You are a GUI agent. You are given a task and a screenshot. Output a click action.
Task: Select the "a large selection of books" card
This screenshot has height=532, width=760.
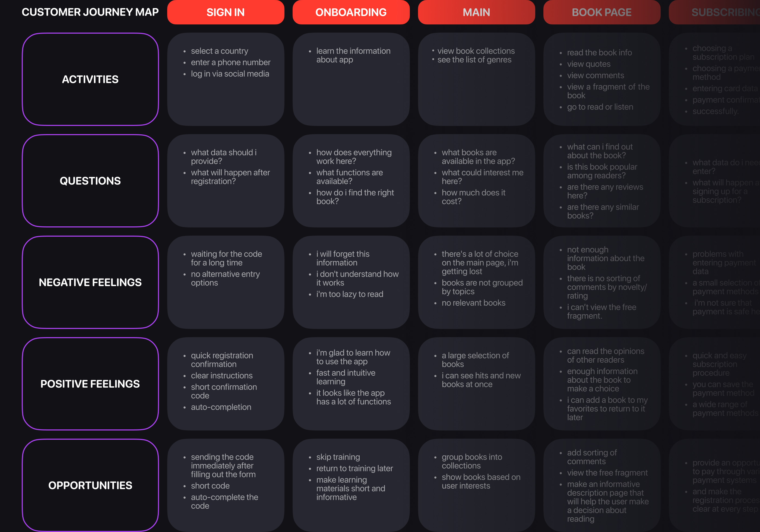click(476, 384)
